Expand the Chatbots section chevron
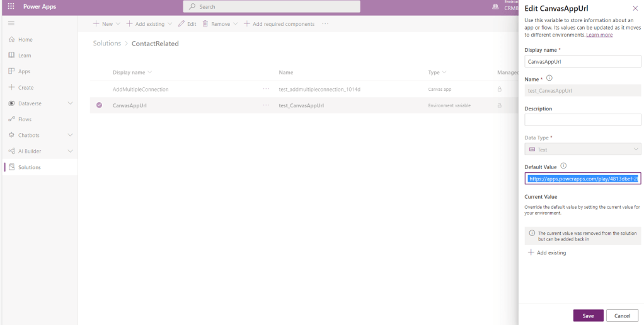The image size is (644, 325). click(70, 135)
